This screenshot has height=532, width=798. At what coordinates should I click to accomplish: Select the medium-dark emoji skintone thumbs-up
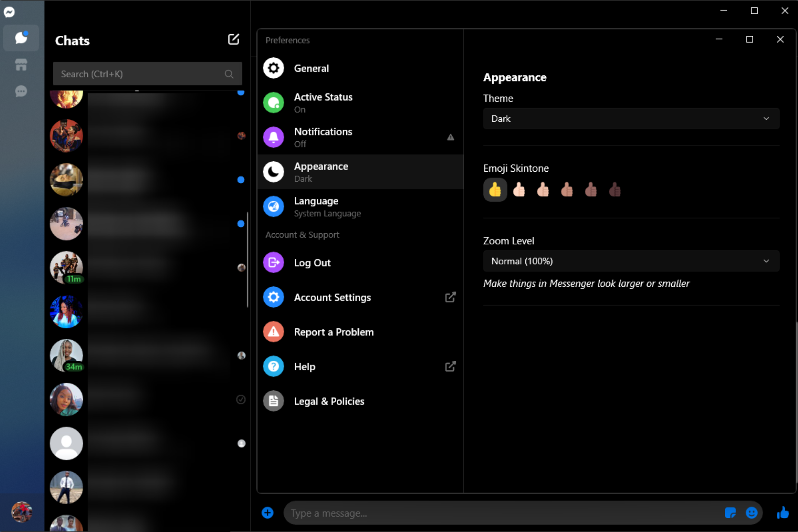pyautogui.click(x=591, y=190)
